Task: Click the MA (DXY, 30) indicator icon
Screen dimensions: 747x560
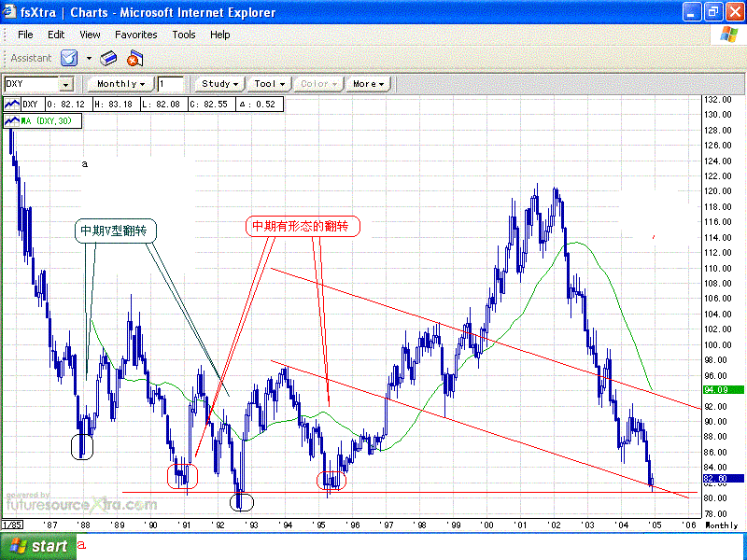Action: pos(13,120)
